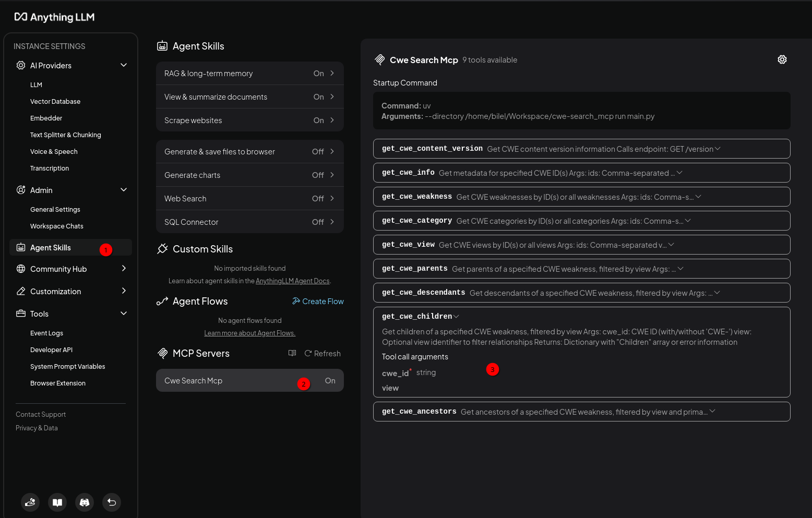
Task: Click the AnythingLLM logo
Action: point(54,17)
